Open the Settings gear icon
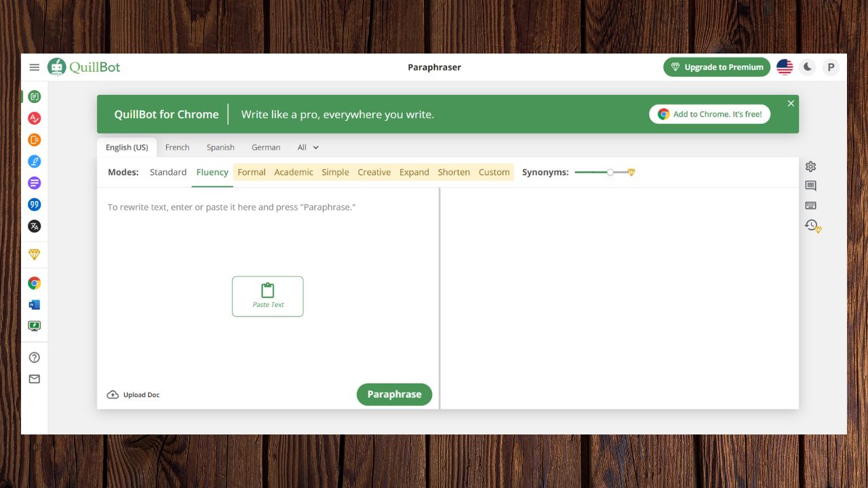The width and height of the screenshot is (868, 488). [x=810, y=166]
